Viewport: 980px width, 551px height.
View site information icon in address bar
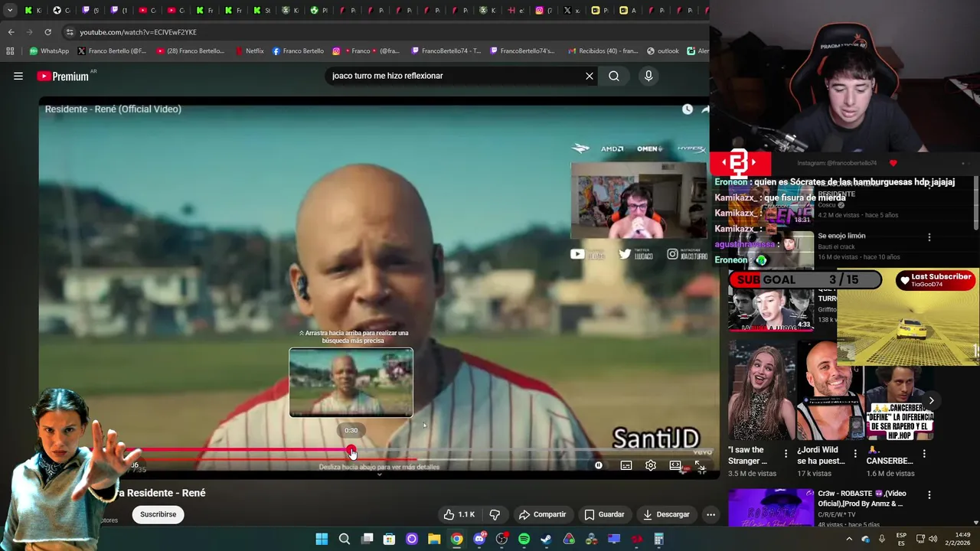pos(70,32)
